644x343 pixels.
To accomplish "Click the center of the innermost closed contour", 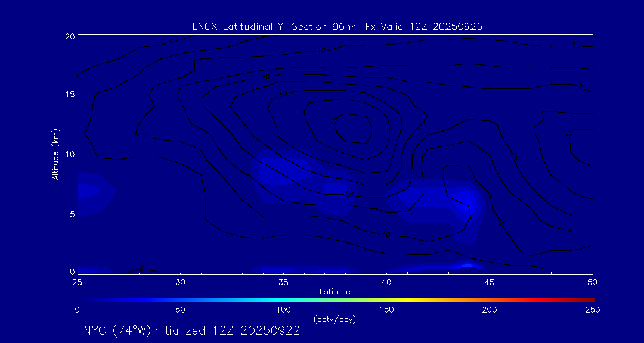I will pos(352,129).
